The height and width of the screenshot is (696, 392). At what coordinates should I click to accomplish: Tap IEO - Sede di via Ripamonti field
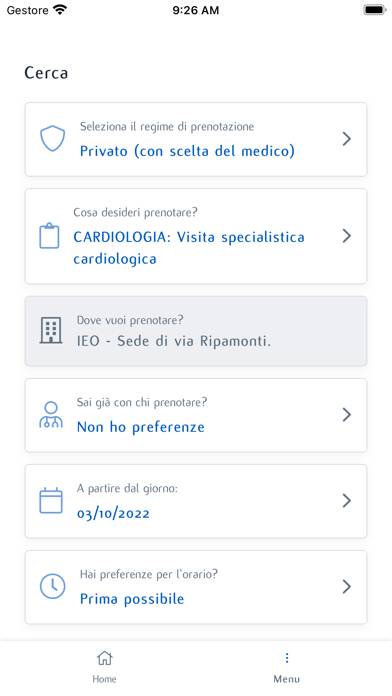196,331
